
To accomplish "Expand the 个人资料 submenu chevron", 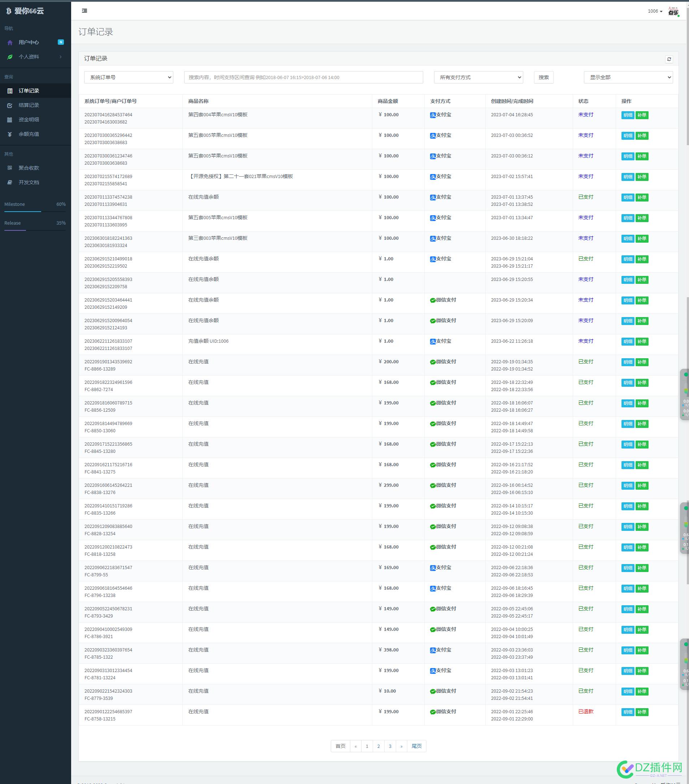I will pyautogui.click(x=61, y=57).
